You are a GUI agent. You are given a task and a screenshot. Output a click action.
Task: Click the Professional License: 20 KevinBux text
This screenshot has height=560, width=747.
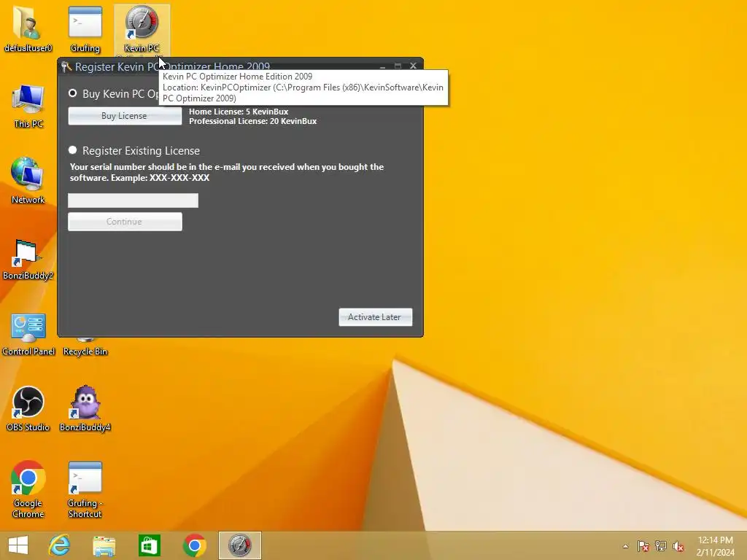pyautogui.click(x=253, y=121)
